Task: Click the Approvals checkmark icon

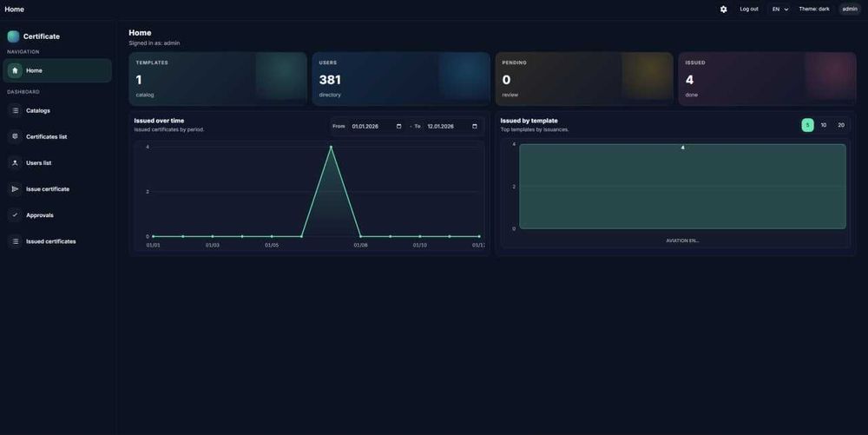Action: [15, 215]
